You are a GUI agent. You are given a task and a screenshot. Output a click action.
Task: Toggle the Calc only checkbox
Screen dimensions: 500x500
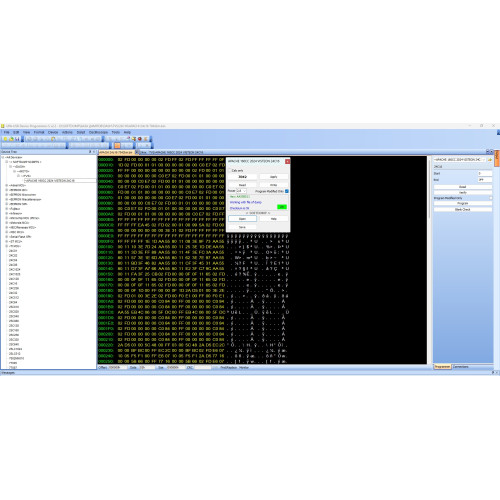(230, 170)
